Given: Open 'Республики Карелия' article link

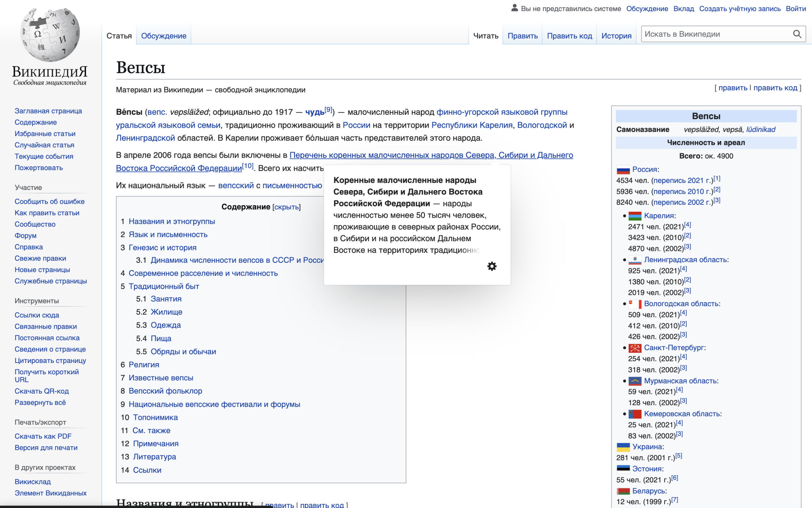Looking at the screenshot, I should [x=472, y=125].
